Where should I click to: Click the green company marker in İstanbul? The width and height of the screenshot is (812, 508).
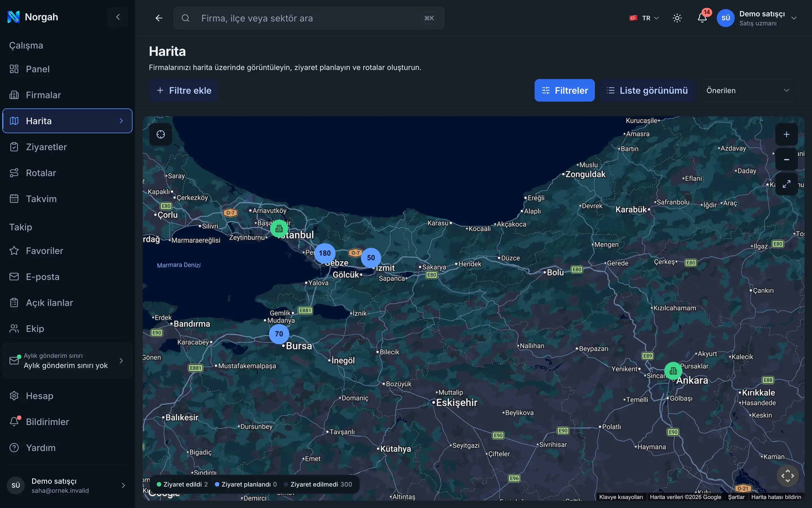[x=279, y=229]
